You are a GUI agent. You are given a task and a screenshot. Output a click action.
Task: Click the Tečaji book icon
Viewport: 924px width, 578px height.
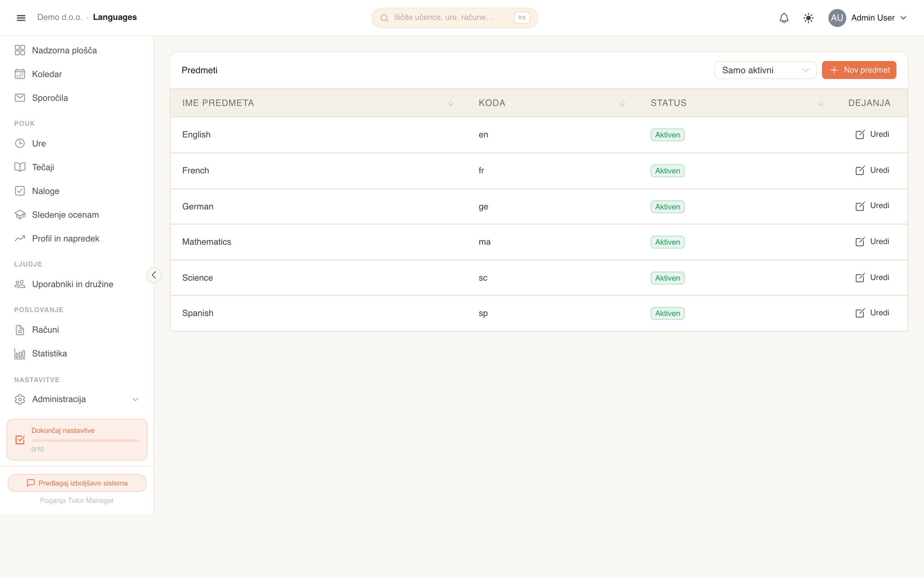(20, 167)
